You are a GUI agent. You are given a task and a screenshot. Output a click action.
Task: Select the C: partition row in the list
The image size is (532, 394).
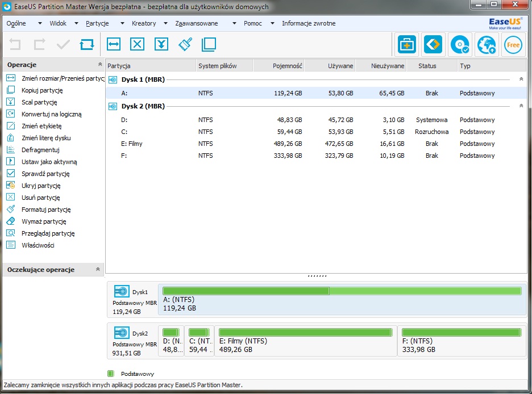point(315,132)
